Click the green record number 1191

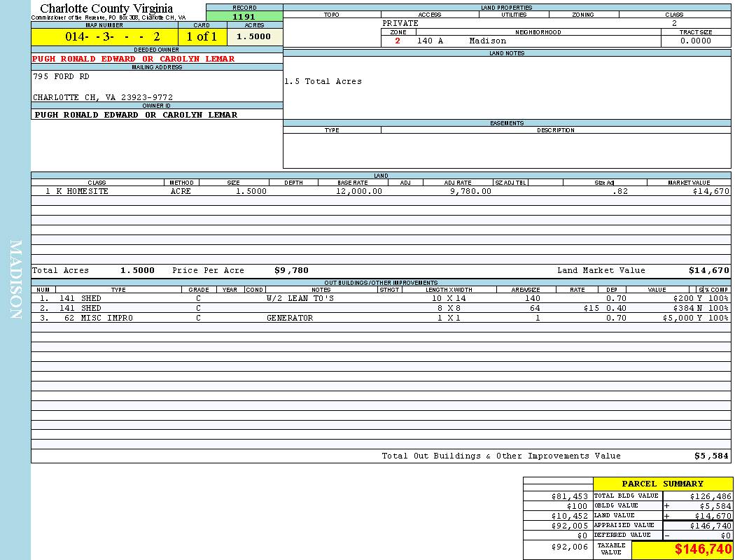point(244,17)
